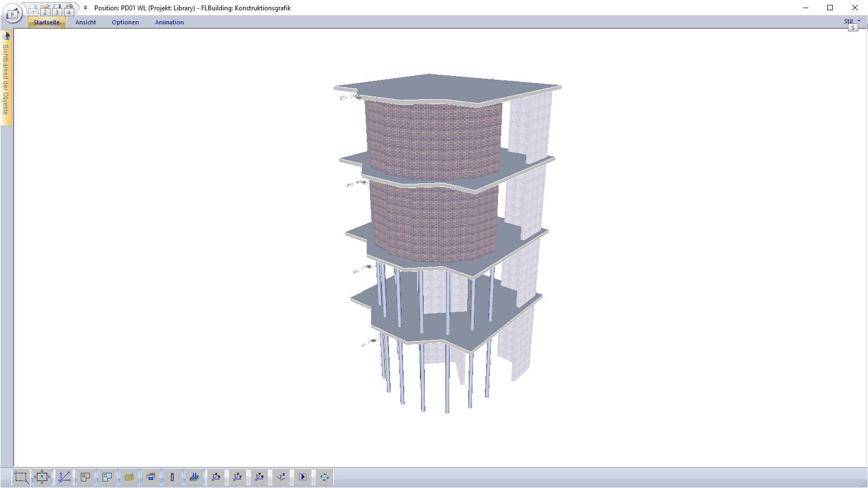Toggle the 3D coordinate axes icon

click(x=64, y=477)
